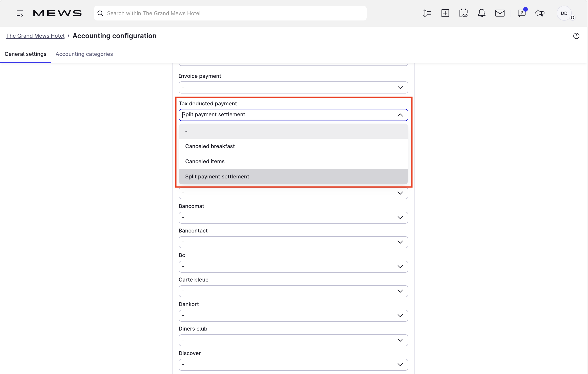Screen dimensions: 588x374
Task: Open the help chat icon
Action: pyautogui.click(x=522, y=13)
